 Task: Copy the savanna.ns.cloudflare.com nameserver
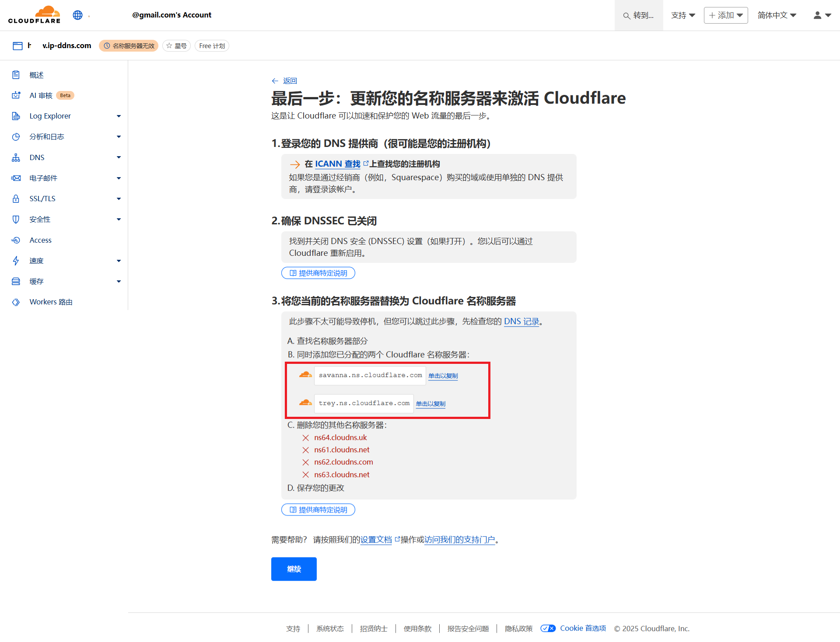click(x=443, y=376)
